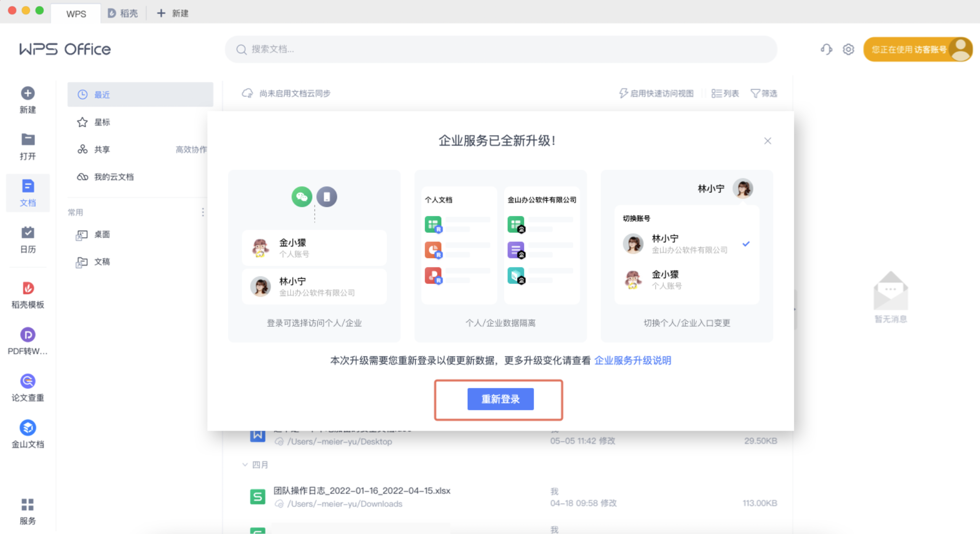
Task: Open the 常用 more options menu
Action: 203,212
